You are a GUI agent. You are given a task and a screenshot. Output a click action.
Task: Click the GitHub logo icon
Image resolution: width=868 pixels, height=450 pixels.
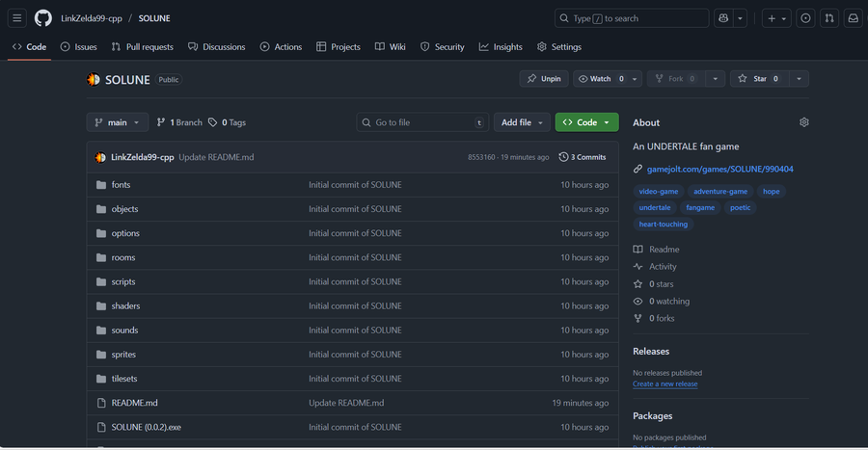[x=42, y=18]
